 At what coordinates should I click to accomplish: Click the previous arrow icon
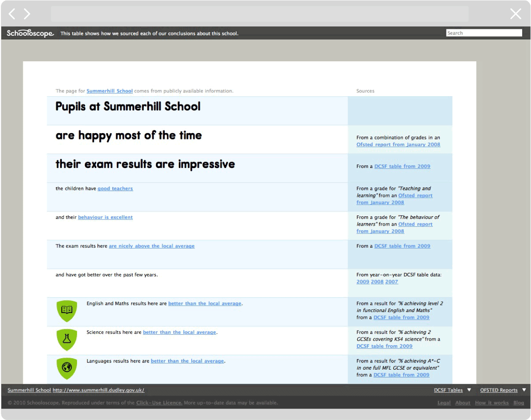point(12,14)
